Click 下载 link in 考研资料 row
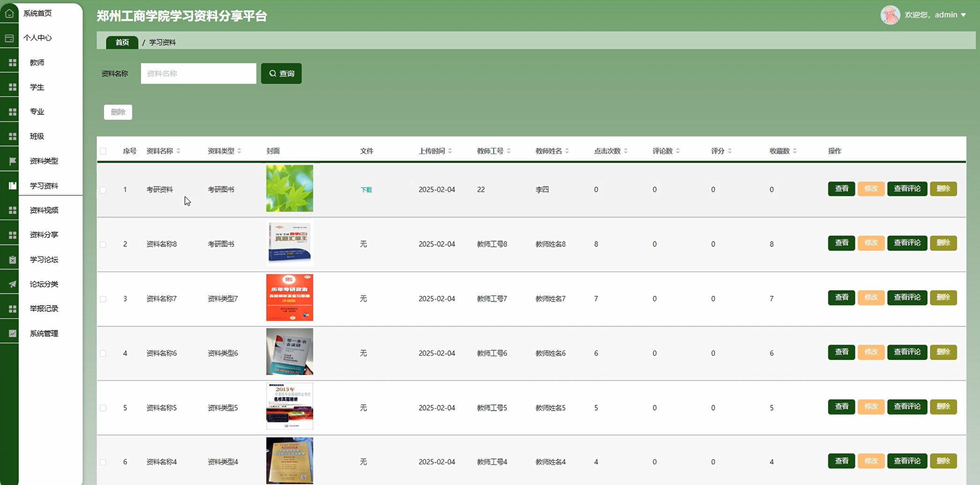This screenshot has width=980, height=485. coord(366,190)
